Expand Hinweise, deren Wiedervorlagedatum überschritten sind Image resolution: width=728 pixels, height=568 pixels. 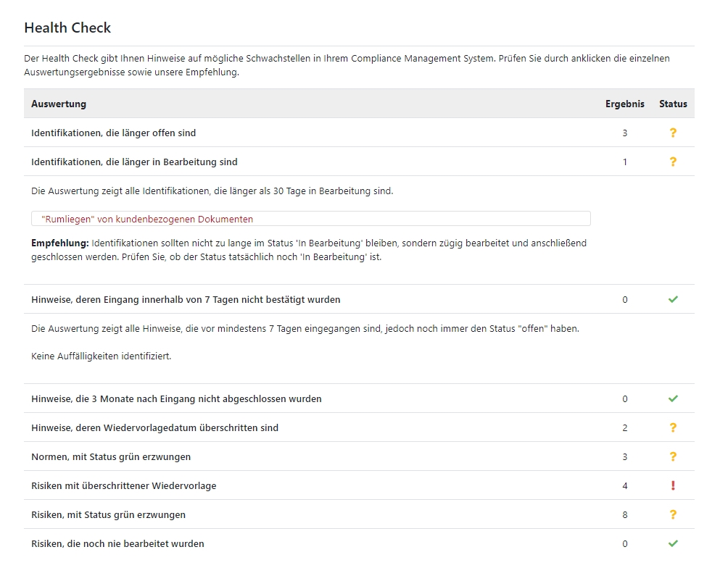click(x=154, y=428)
